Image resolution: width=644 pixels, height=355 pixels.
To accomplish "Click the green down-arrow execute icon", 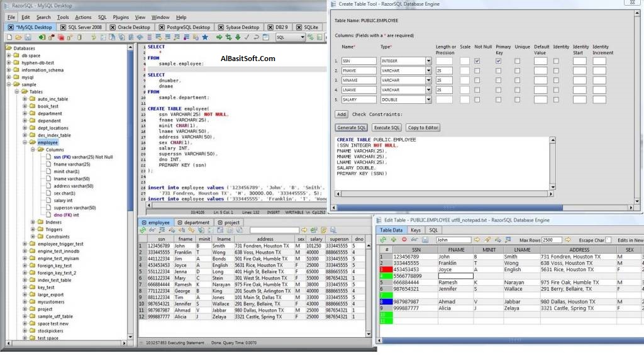I will pyautogui.click(x=238, y=37).
